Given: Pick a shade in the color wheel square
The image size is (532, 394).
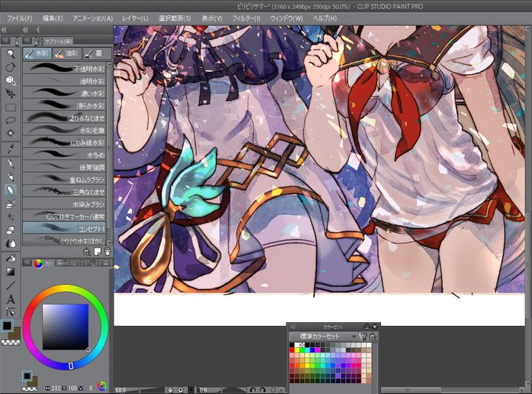Looking at the screenshot, I should [66, 327].
